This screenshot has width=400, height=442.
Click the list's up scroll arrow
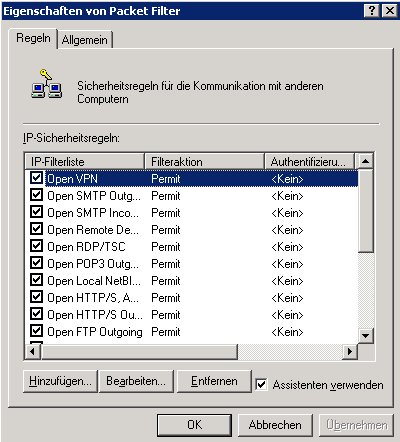tap(365, 161)
